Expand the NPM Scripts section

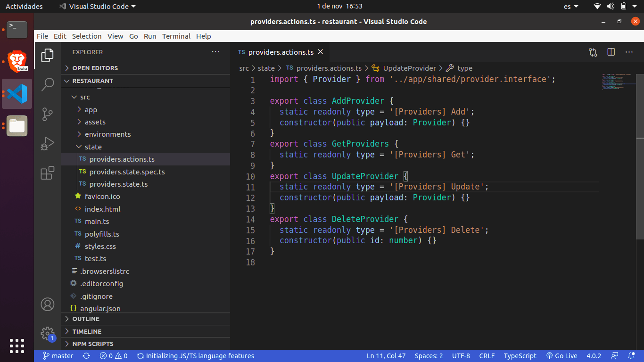(146, 344)
